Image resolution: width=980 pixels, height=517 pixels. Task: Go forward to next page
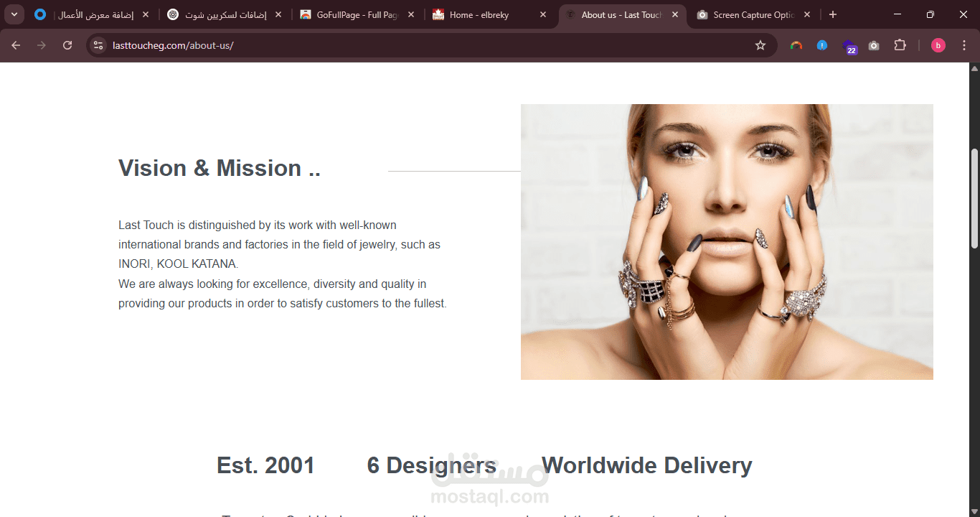point(42,45)
